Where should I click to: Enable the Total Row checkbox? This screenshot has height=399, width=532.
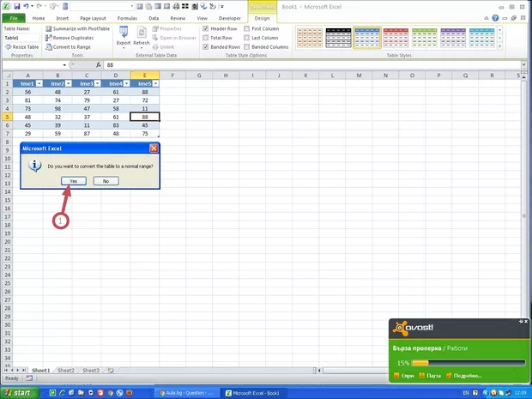coord(205,38)
